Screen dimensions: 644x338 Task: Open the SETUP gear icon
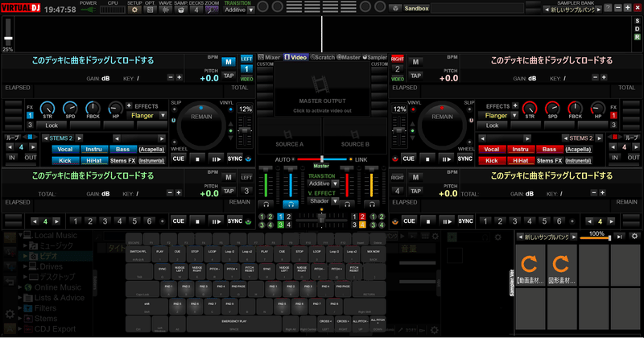pos(134,10)
